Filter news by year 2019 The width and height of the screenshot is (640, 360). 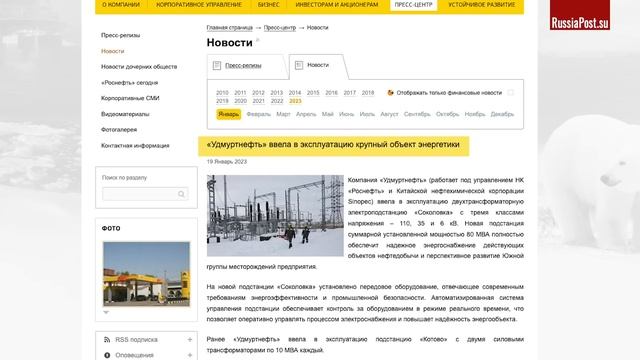pos(222,101)
